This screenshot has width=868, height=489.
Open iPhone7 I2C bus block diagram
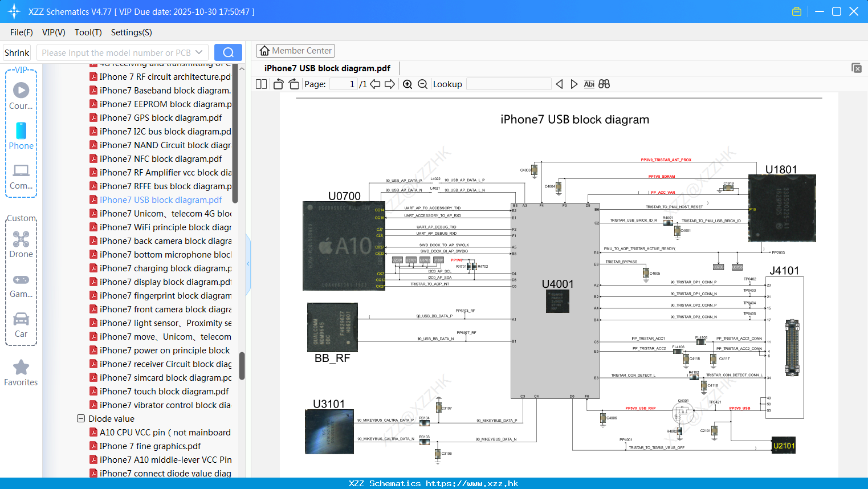point(160,132)
